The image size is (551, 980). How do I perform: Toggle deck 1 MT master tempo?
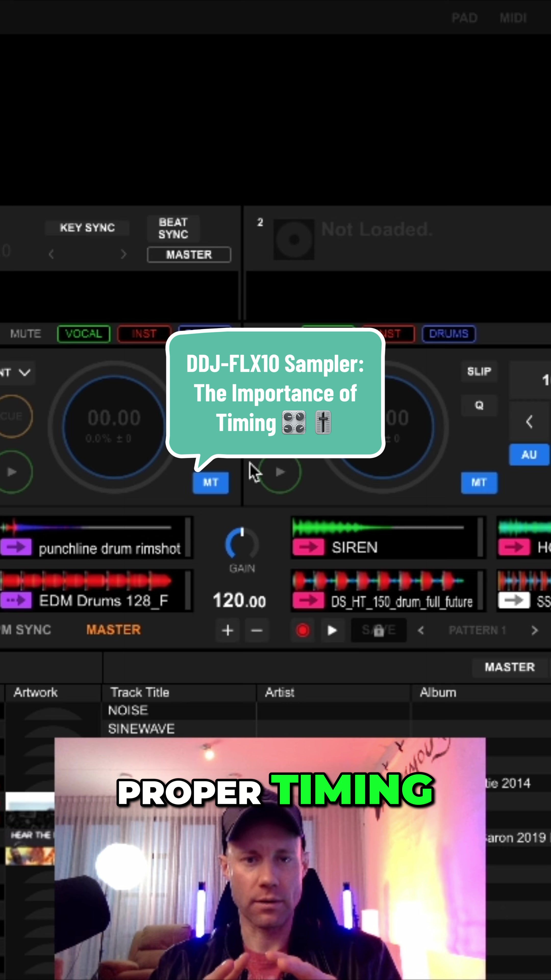click(x=211, y=482)
